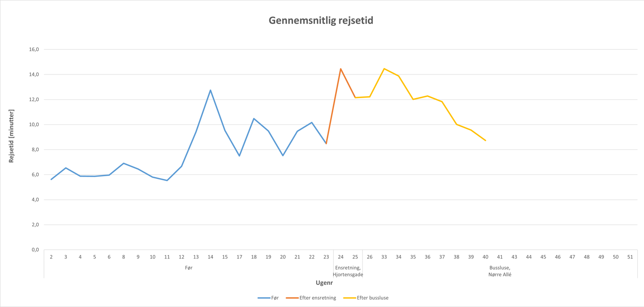Click the chart title "Gennemsnitlig rejsetid"
Screen dimensions: 644x307
tap(321, 20)
